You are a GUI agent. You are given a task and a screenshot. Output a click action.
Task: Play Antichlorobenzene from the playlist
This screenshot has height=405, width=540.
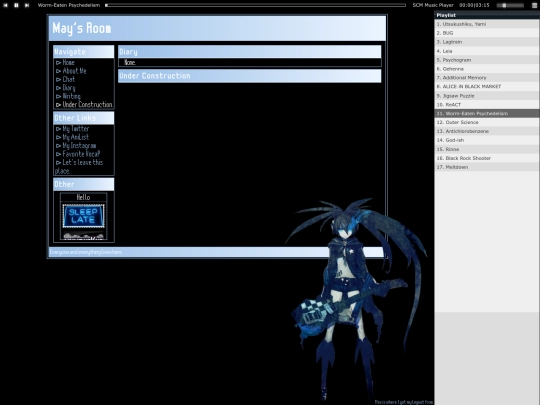(487, 131)
